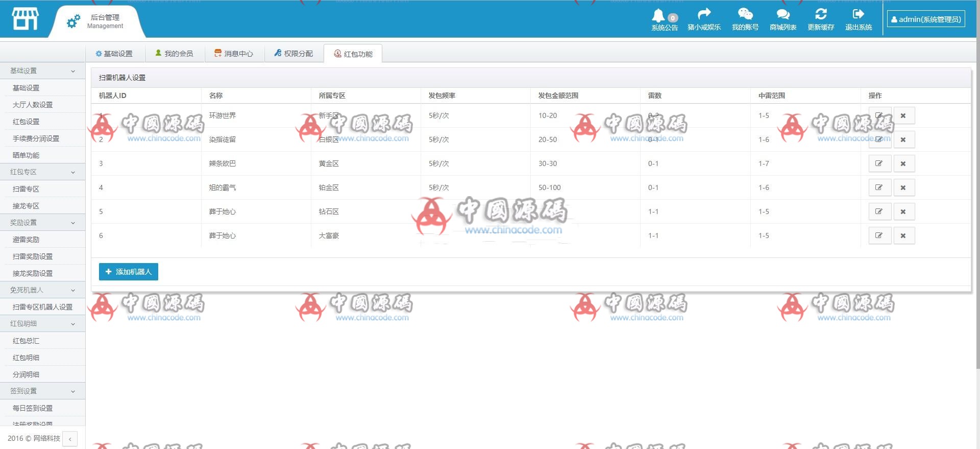This screenshot has height=449, width=980.
Task: Open 扫雷专区机器人设置 in sidebar
Action: pos(42,307)
